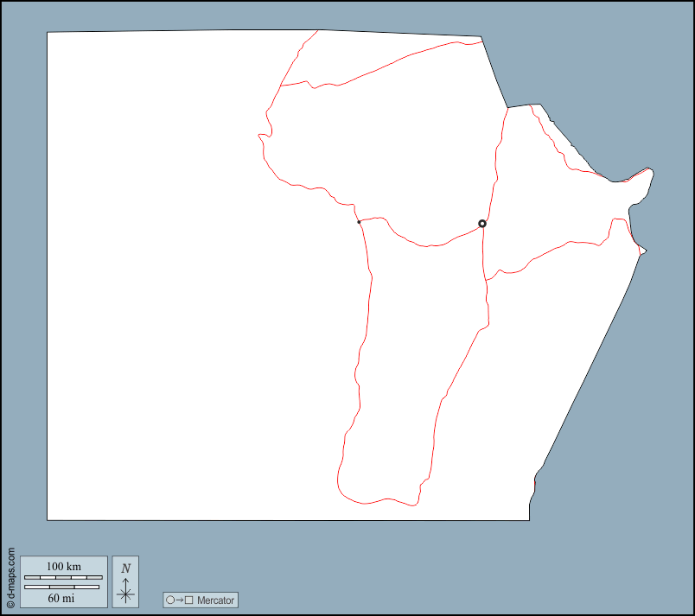Click the miles scale bar
Viewport: 695px width, 616px height.
click(x=61, y=587)
